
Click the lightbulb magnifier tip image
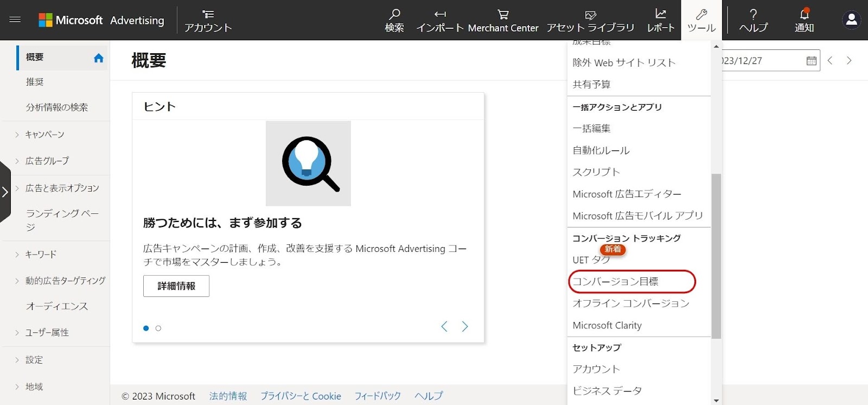tap(308, 163)
